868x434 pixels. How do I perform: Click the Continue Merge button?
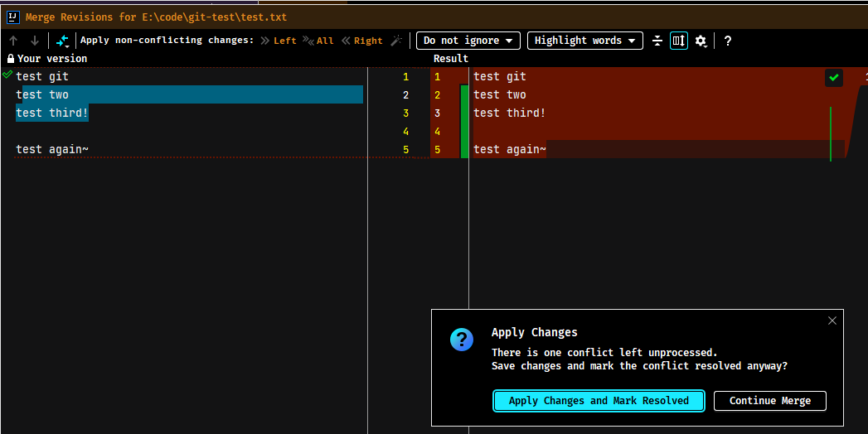point(770,401)
